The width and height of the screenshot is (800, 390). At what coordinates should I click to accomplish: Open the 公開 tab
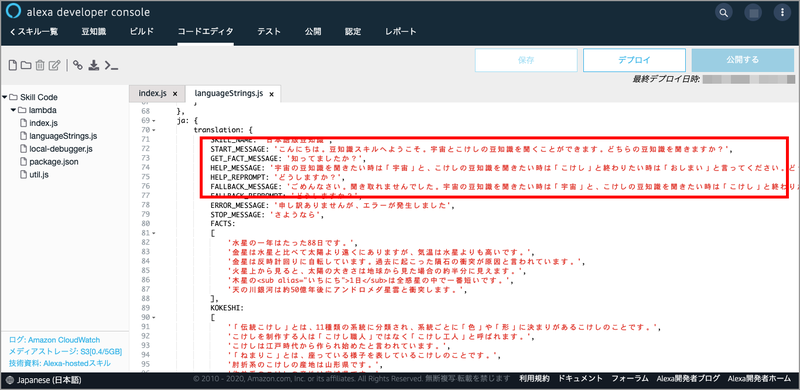(x=313, y=32)
